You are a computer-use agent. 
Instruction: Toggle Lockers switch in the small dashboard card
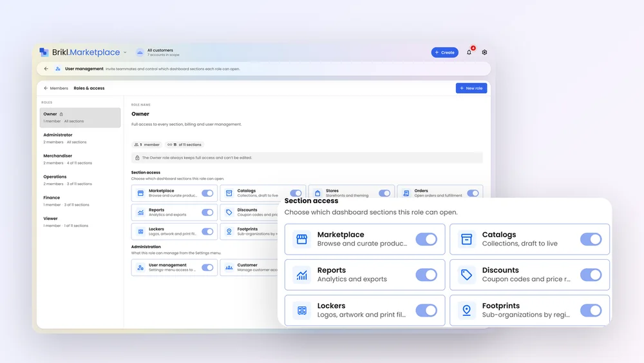(x=207, y=231)
